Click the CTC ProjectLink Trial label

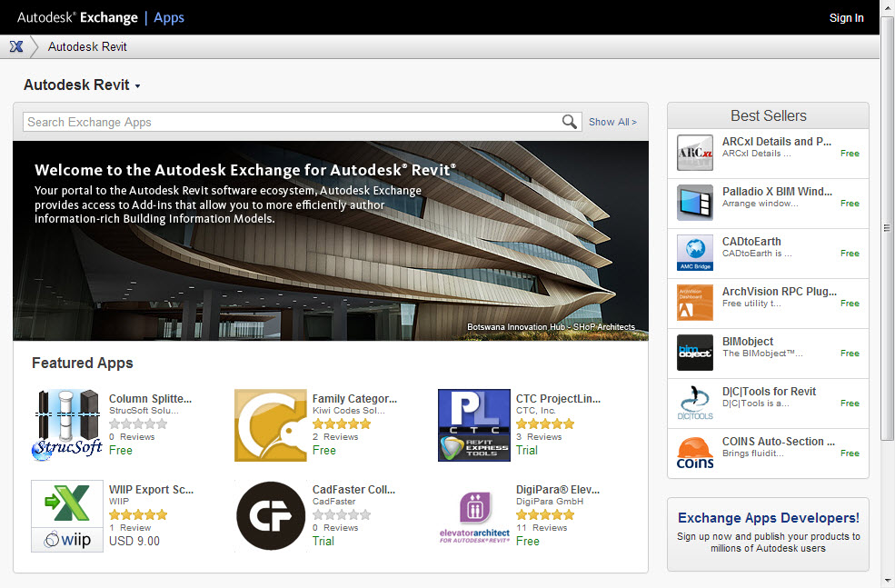click(x=527, y=451)
